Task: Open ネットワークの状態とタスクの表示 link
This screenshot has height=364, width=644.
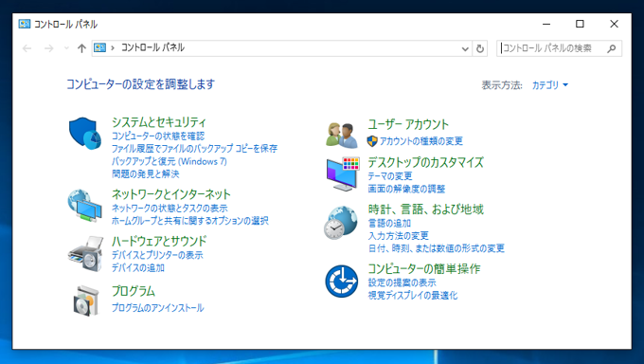Action: tap(170, 209)
